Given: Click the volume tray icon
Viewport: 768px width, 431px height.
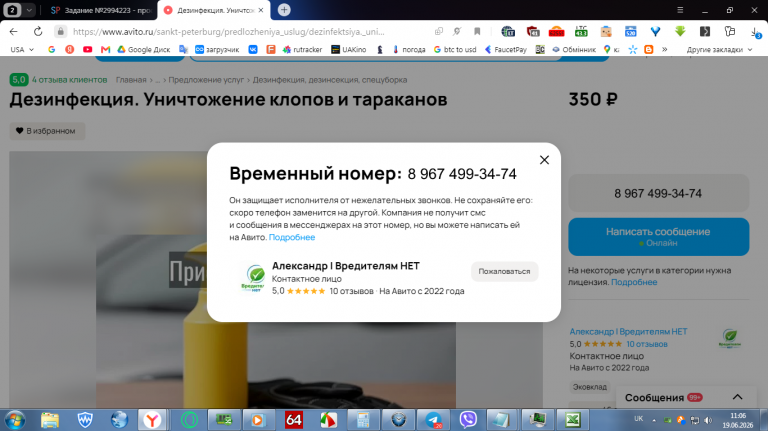Looking at the screenshot, I should pyautogui.click(x=708, y=420).
